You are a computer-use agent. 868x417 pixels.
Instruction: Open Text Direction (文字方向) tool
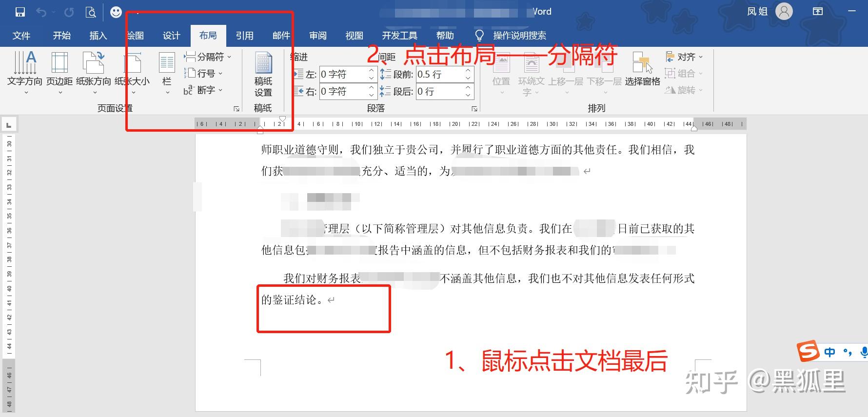[24, 73]
